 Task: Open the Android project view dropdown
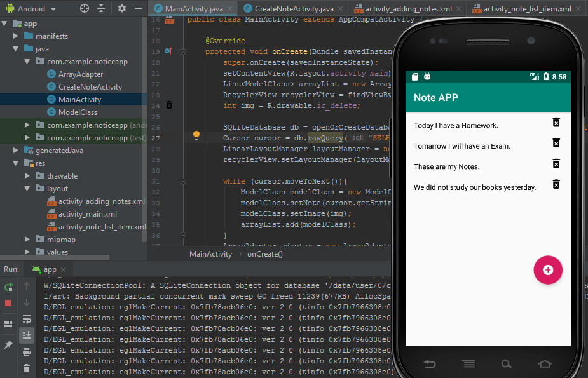(x=31, y=8)
